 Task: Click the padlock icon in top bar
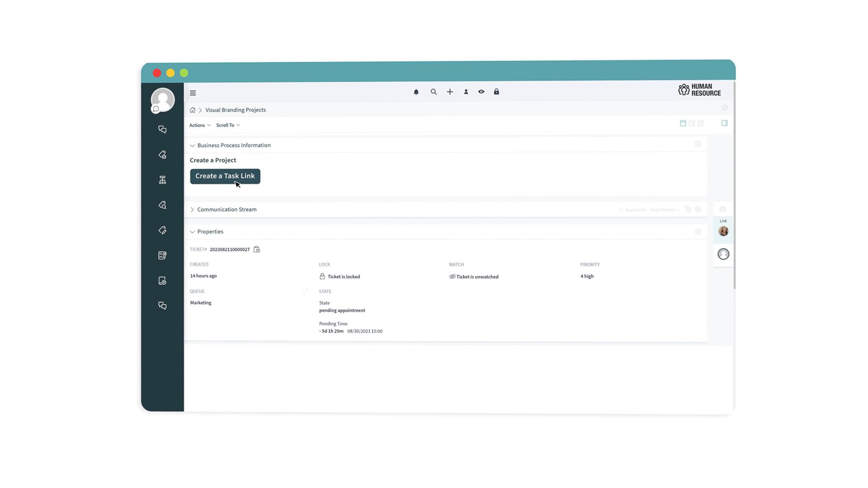[x=496, y=92]
